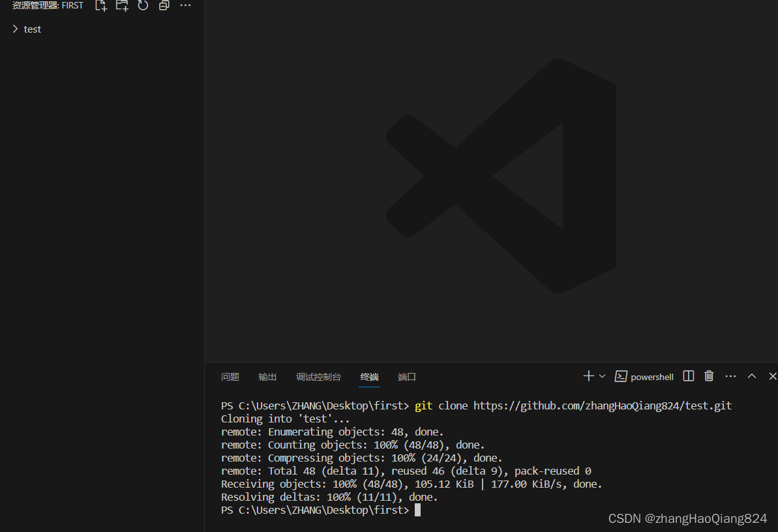Collapse all folders in Explorer

164,6
